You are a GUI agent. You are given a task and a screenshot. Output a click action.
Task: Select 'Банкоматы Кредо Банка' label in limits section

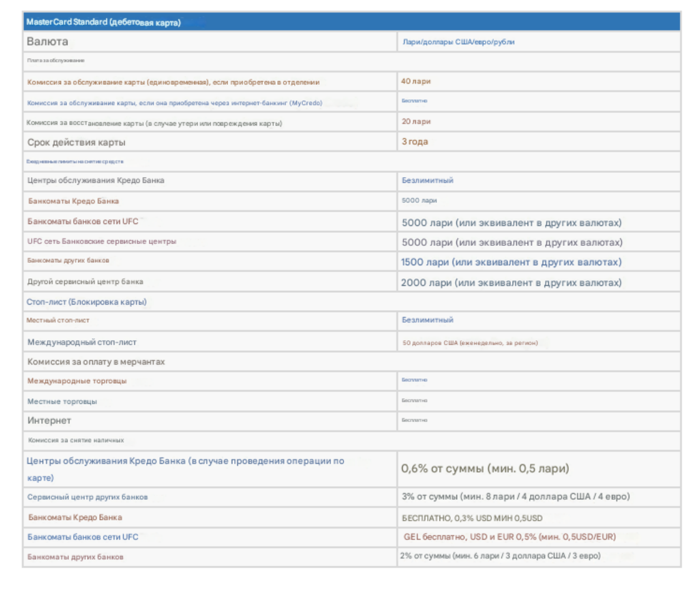[73, 201]
